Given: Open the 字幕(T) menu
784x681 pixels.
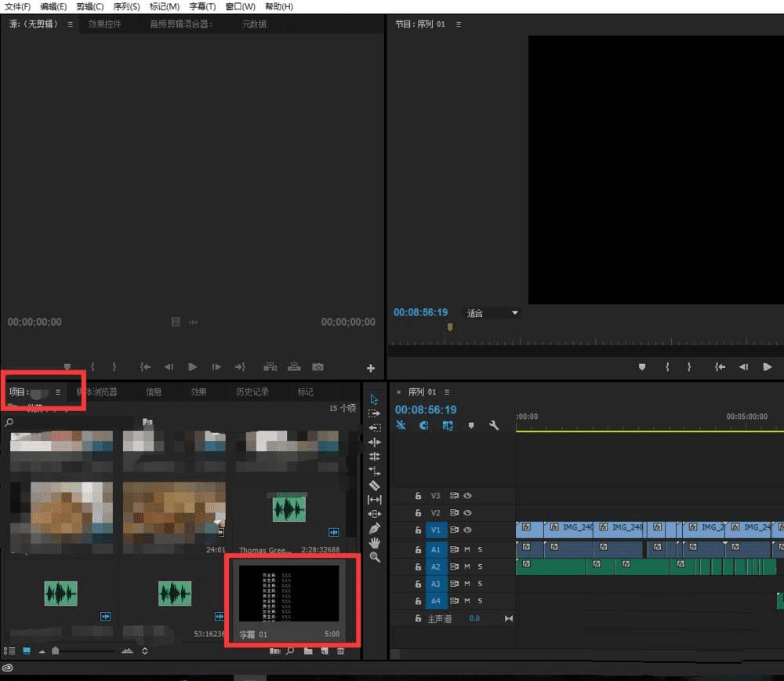Looking at the screenshot, I should [x=202, y=6].
